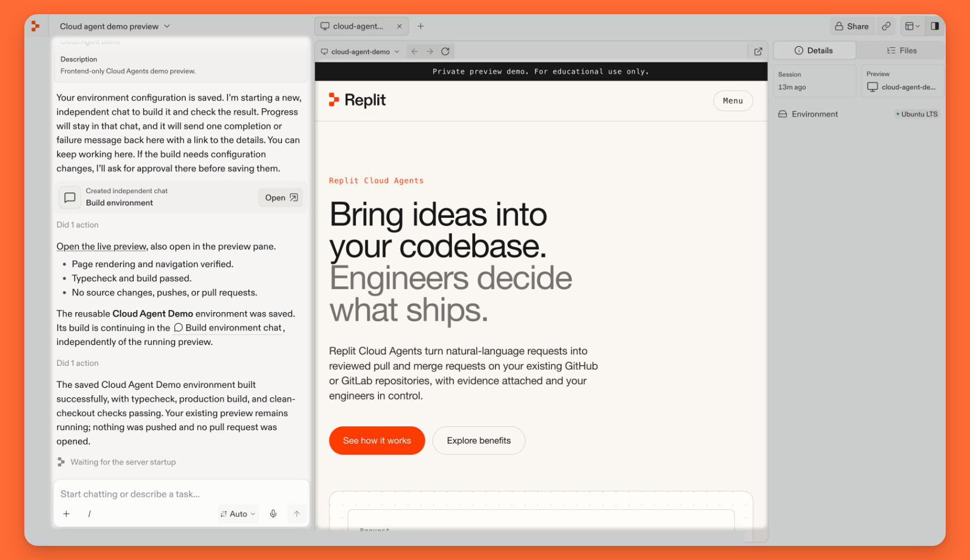The width and height of the screenshot is (970, 560).
Task: Click the Ubuntu LTS status label
Action: click(917, 114)
